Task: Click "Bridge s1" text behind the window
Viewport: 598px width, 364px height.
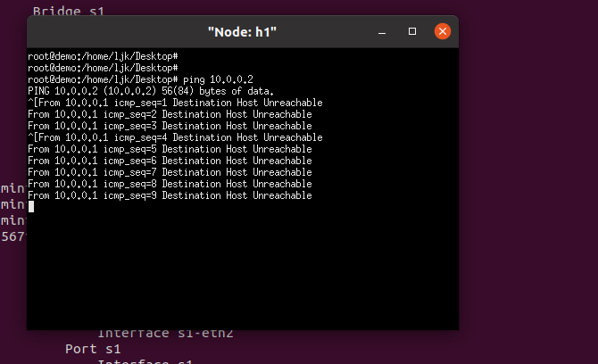Action: point(68,11)
